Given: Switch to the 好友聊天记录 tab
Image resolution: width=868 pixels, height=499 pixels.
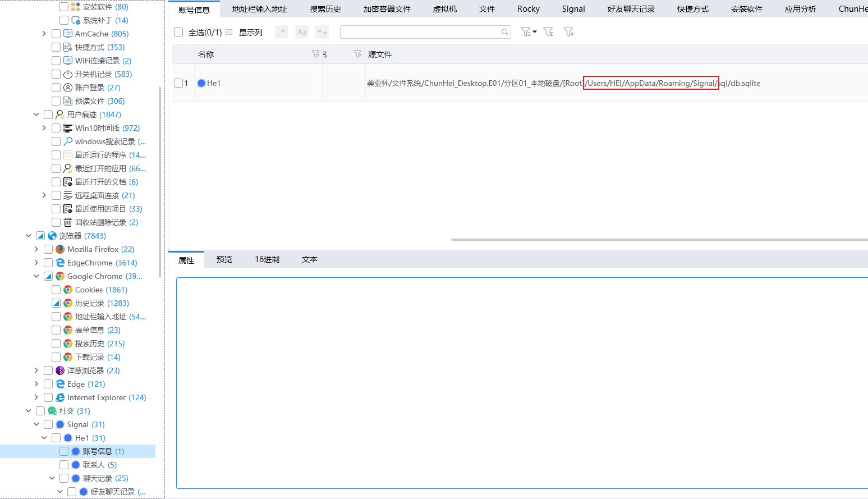Looking at the screenshot, I should [x=631, y=9].
